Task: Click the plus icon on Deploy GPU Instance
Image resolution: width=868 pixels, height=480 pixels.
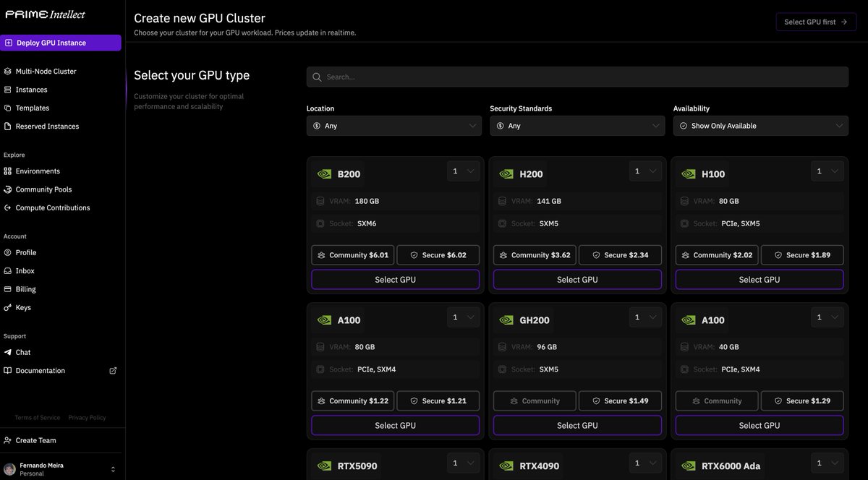Action: [9, 43]
